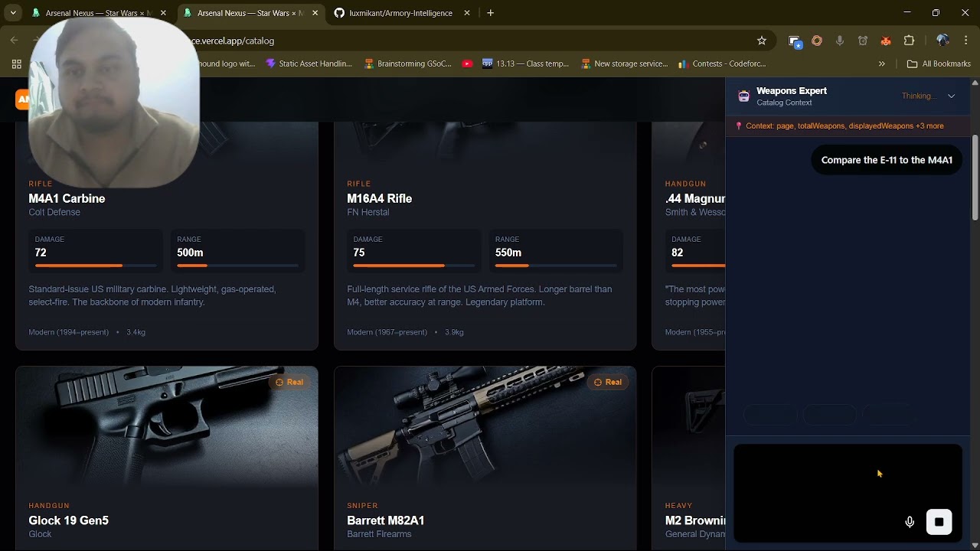Click the M16A4 range value 550m
Viewport: 980px width, 551px height.
[508, 253]
